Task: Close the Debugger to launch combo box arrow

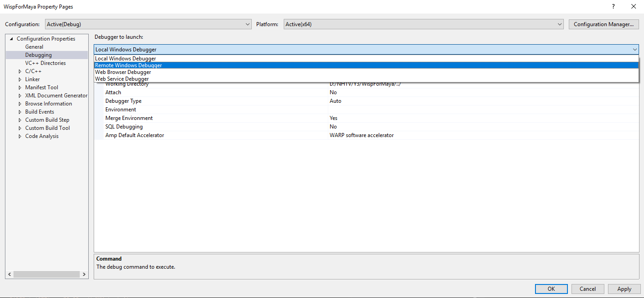Action: coord(635,50)
